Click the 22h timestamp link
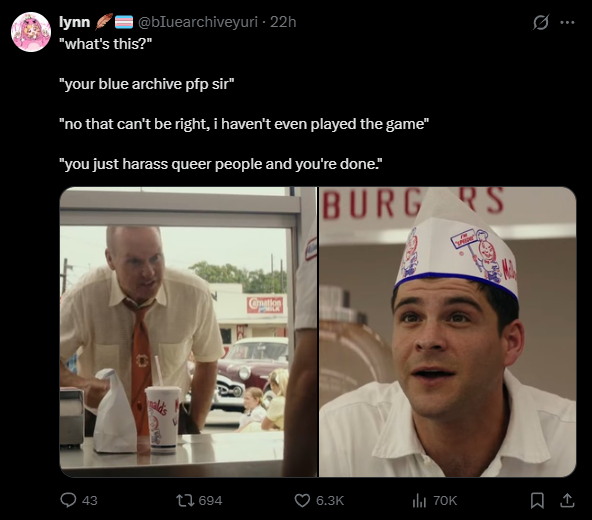Image resolution: width=592 pixels, height=520 pixels. (x=283, y=22)
